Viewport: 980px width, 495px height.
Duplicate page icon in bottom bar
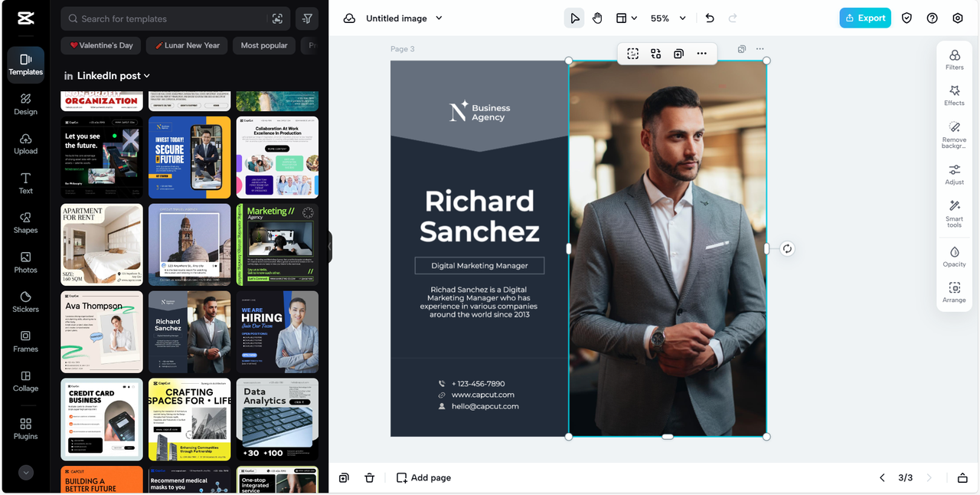pos(344,477)
